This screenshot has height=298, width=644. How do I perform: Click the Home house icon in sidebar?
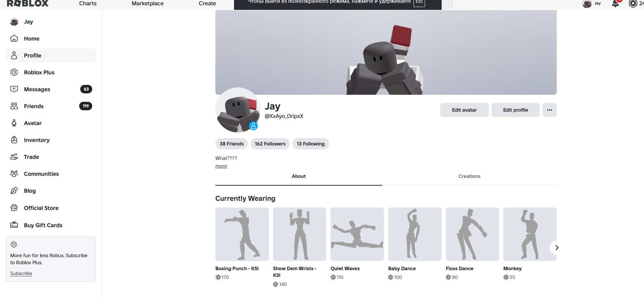point(14,38)
